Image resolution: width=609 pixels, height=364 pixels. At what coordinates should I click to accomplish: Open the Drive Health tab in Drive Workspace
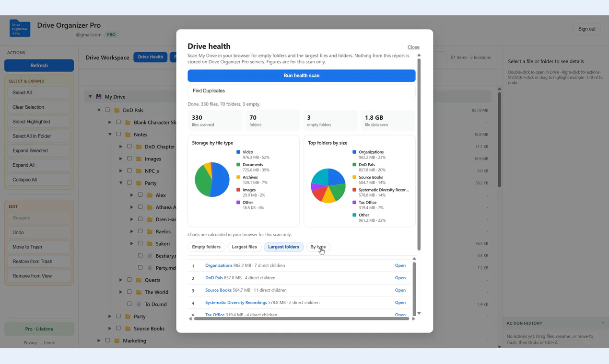coord(151,57)
